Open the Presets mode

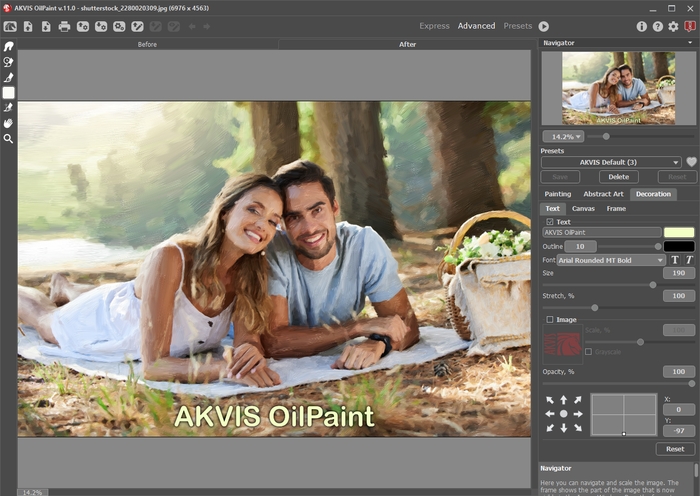pyautogui.click(x=518, y=26)
